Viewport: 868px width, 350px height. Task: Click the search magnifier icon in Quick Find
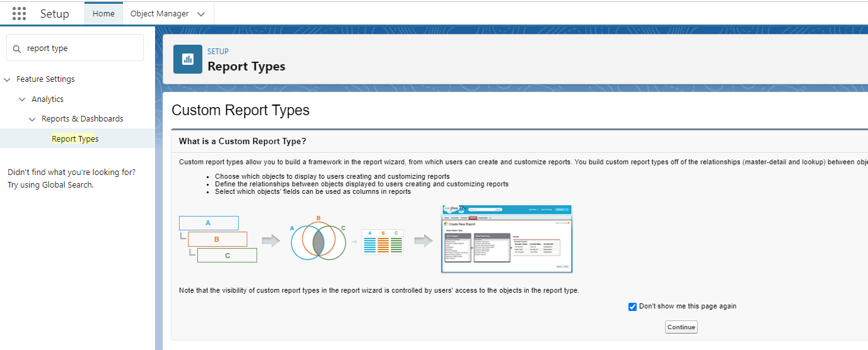17,48
